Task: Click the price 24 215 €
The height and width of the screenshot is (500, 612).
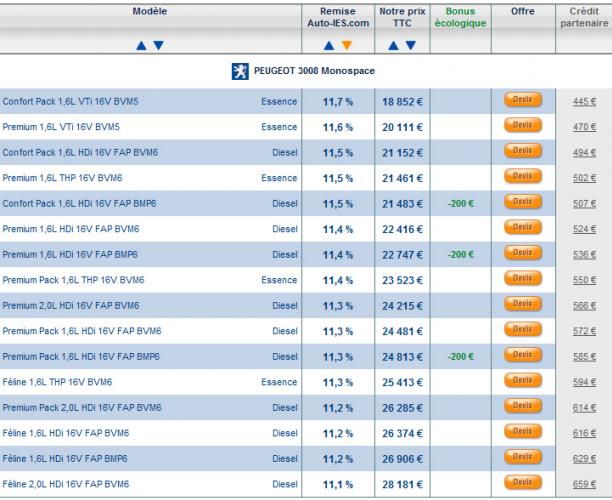Action: [402, 306]
